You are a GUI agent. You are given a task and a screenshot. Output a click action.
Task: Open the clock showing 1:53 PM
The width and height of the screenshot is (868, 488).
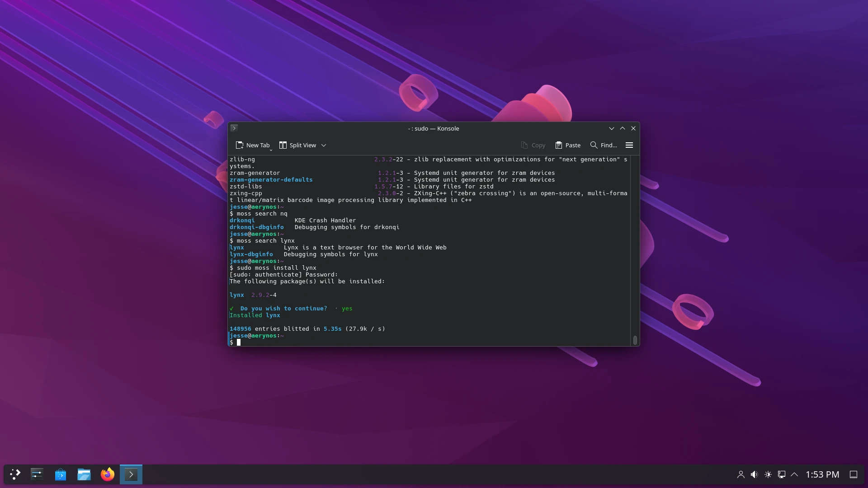pos(822,474)
